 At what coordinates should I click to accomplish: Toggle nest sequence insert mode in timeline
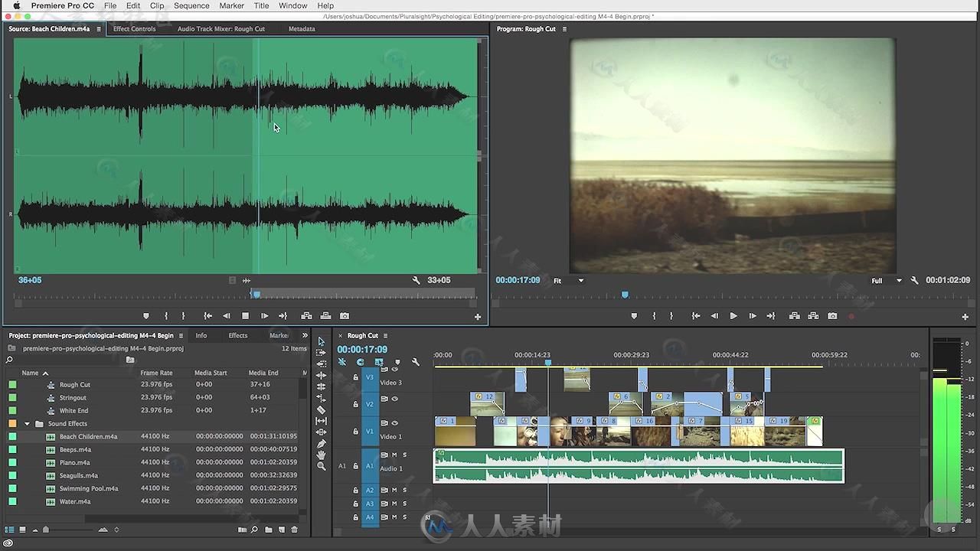click(x=341, y=362)
